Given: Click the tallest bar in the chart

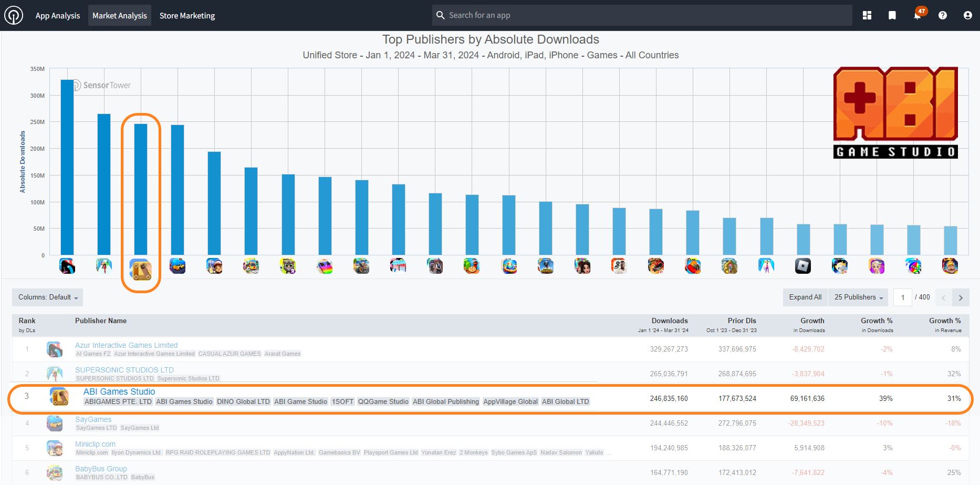Looking at the screenshot, I should pyautogui.click(x=67, y=167).
